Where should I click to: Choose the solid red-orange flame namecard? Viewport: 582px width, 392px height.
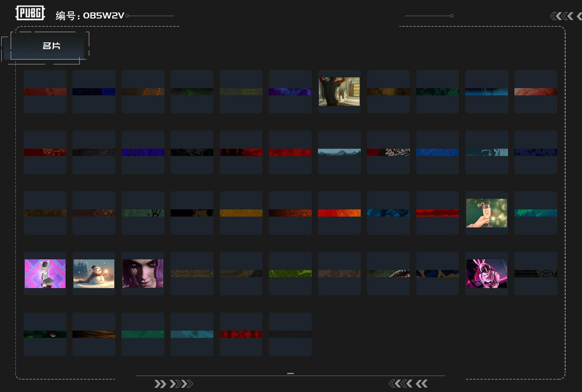pos(339,213)
